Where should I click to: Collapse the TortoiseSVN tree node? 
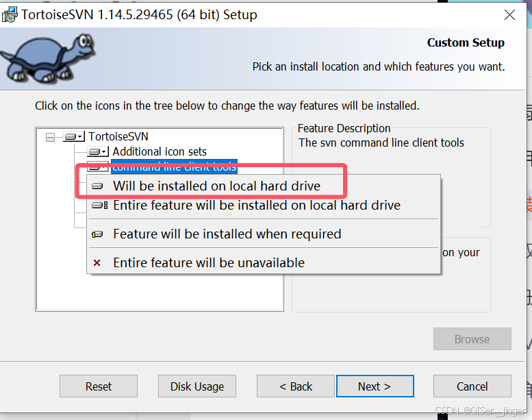click(x=50, y=137)
